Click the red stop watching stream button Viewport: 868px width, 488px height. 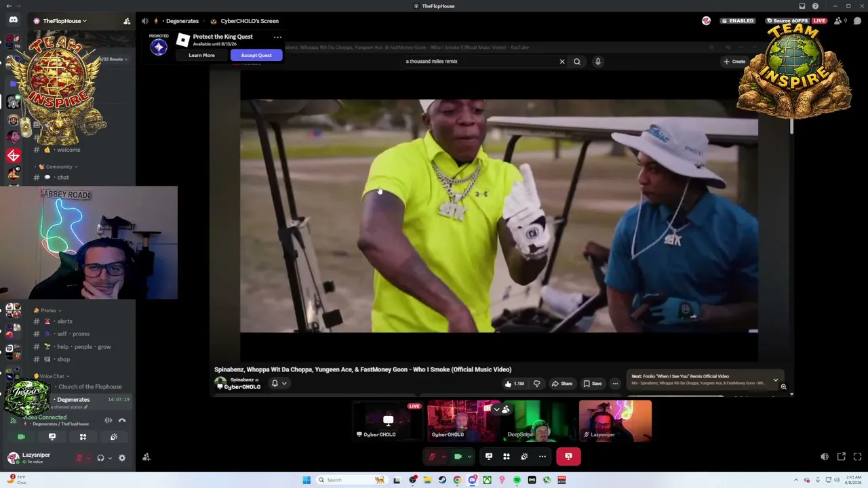tap(568, 457)
